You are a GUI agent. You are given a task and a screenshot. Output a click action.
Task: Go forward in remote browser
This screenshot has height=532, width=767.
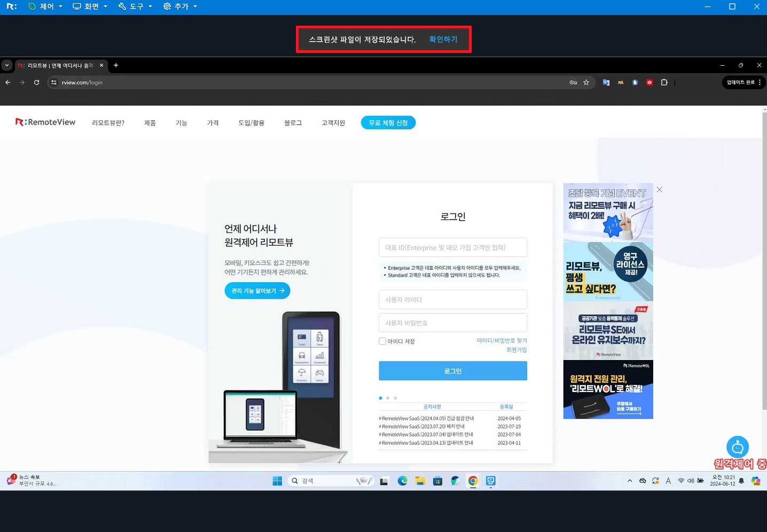pos(22,82)
